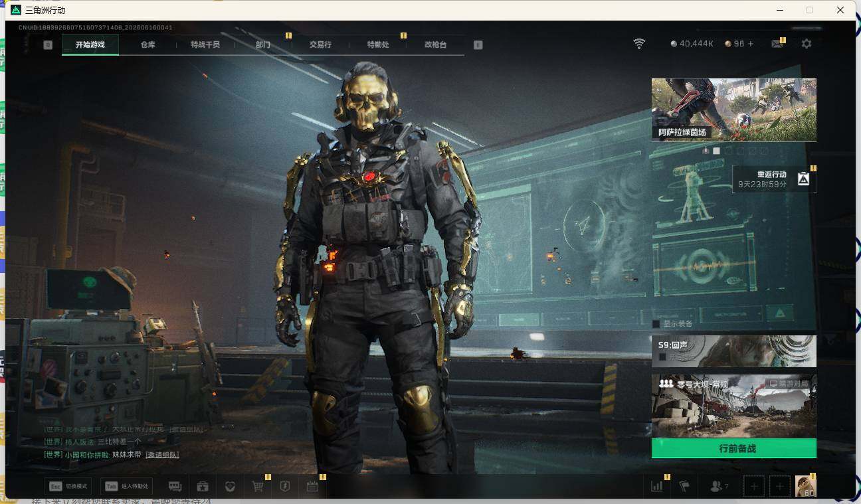861x504 pixels.
Task: Switch to the 特勤处 tab
Action: pyautogui.click(x=378, y=44)
